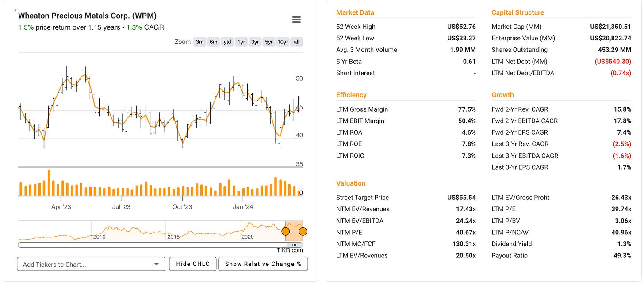
Task: Click the LTM EBIT Margin value 50.4%
Action: (467, 121)
